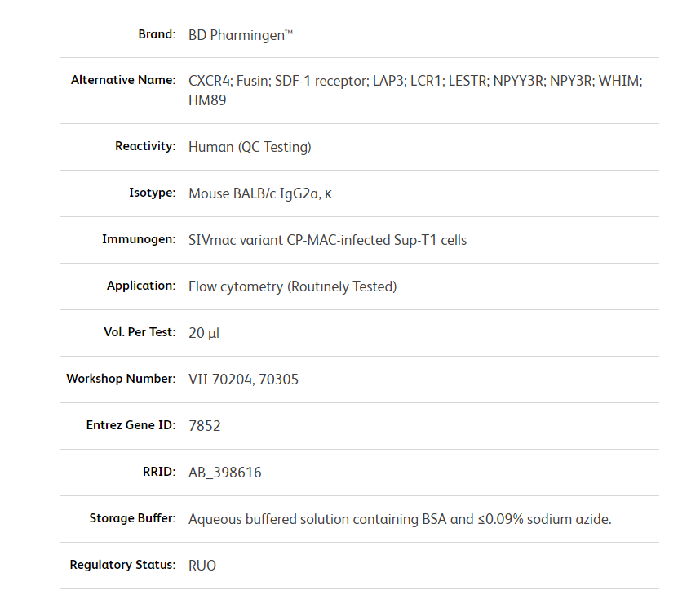Click the Storage Buffer description text
The width and height of the screenshot is (700, 595).
coord(400,519)
